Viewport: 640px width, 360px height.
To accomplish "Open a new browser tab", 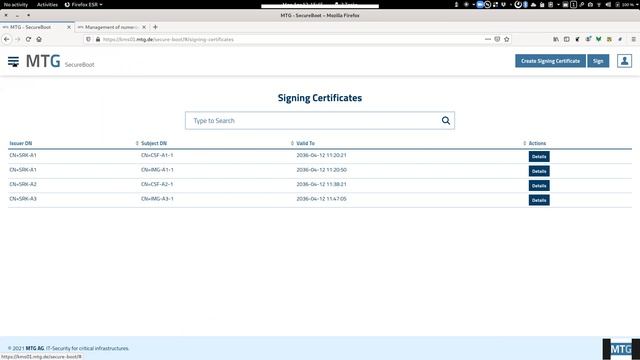I will [x=155, y=27].
